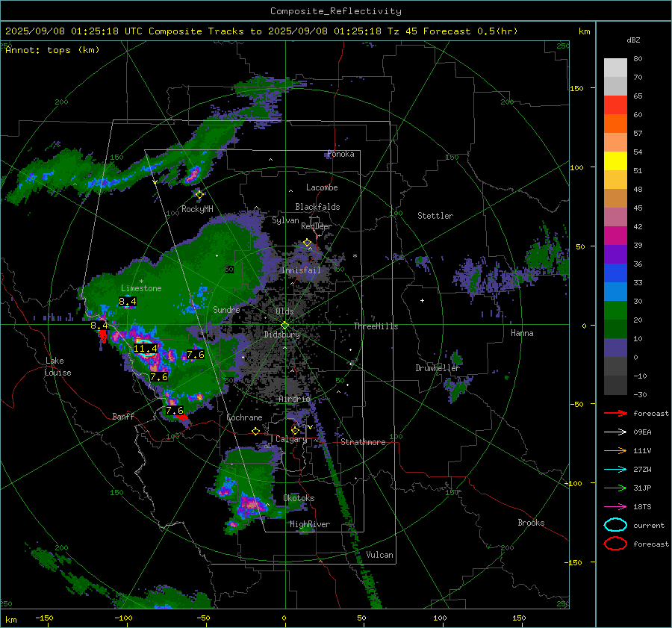Viewport: 672px width, 628px height.
Task: Click the Banff label on map
Action: pos(123,416)
